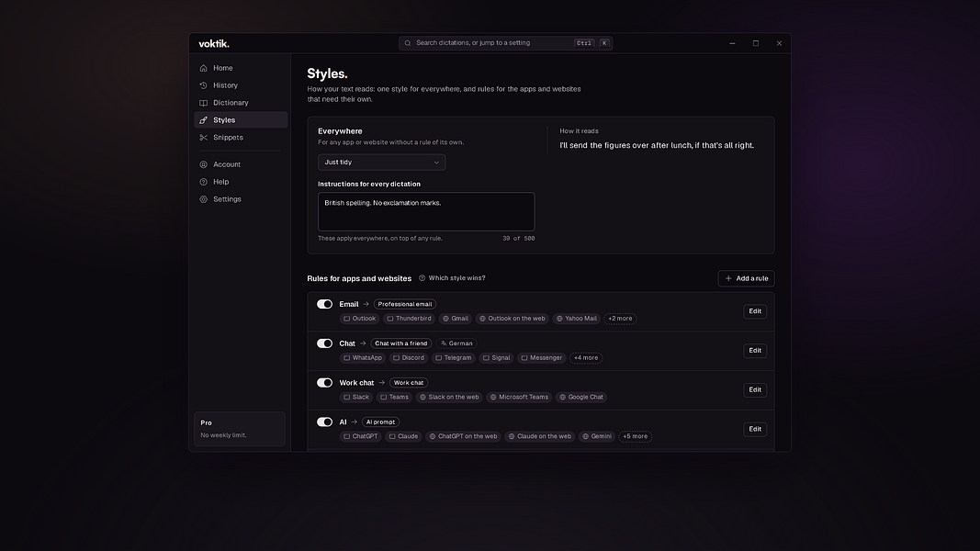Screen dimensions: 980x551
Task: Switch off the AI rule toggle
Action: (324, 422)
